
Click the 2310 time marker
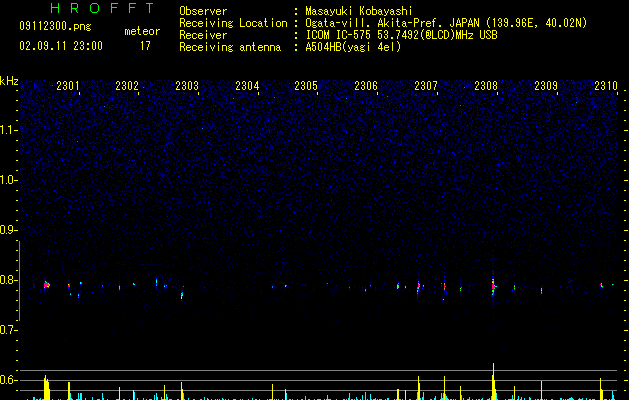606,85
